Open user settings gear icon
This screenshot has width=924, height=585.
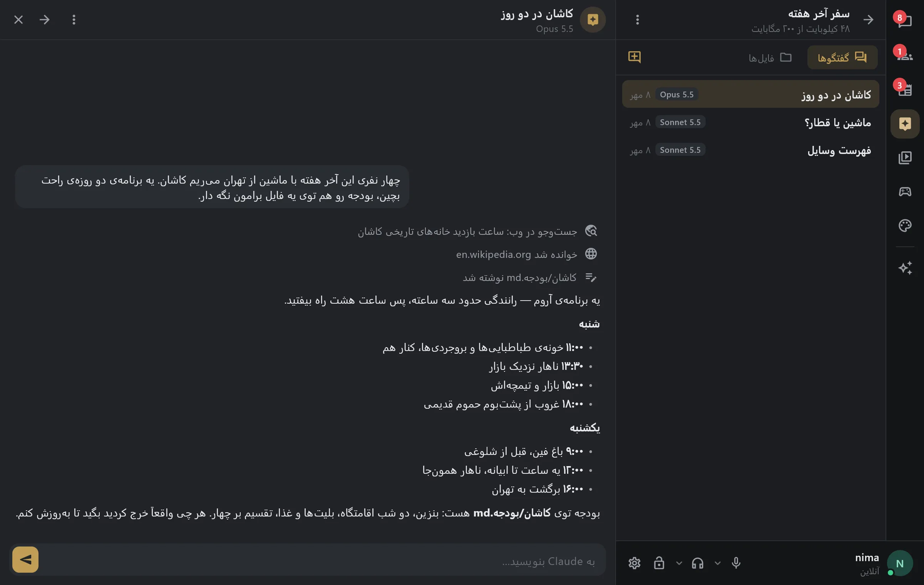634,563
